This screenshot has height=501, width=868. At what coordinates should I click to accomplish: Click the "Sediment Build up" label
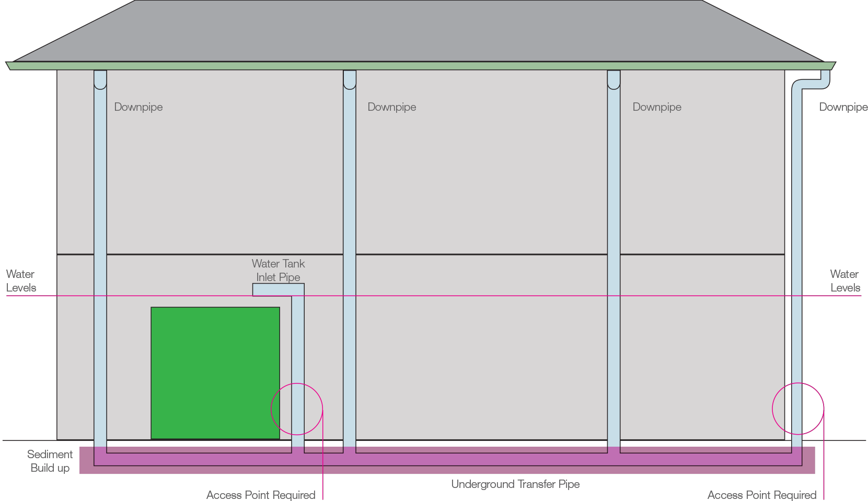tap(50, 461)
